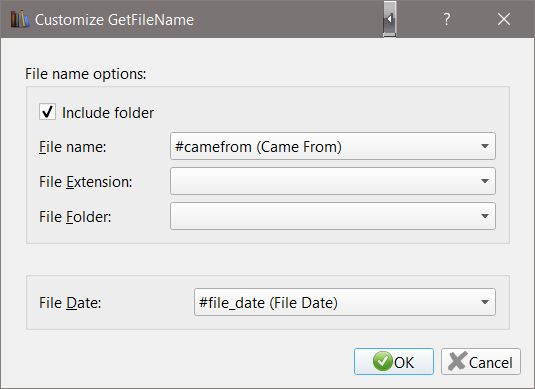
Task: Click the green checkmark icon on OK
Action: pos(383,361)
